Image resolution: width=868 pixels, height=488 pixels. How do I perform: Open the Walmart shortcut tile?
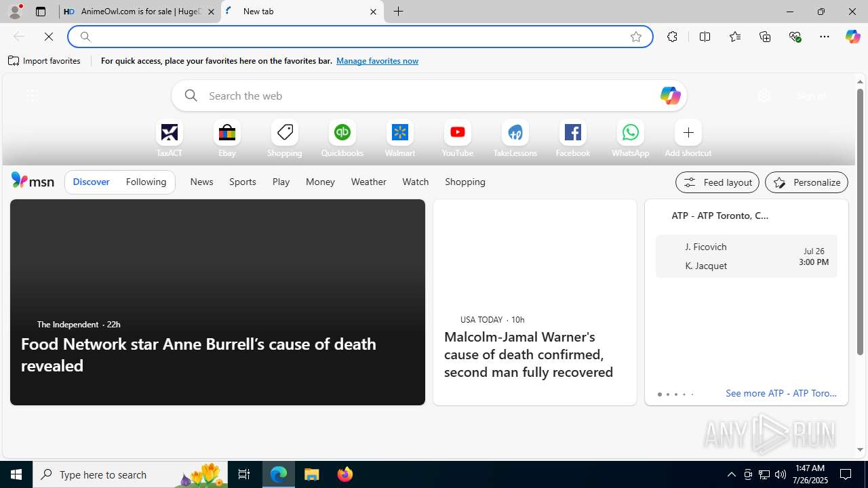400,139
